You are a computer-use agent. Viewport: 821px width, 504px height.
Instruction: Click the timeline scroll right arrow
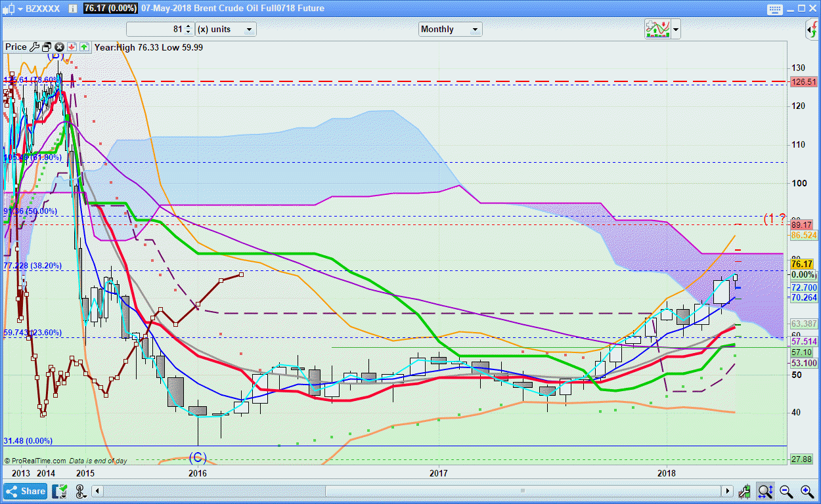click(728, 491)
